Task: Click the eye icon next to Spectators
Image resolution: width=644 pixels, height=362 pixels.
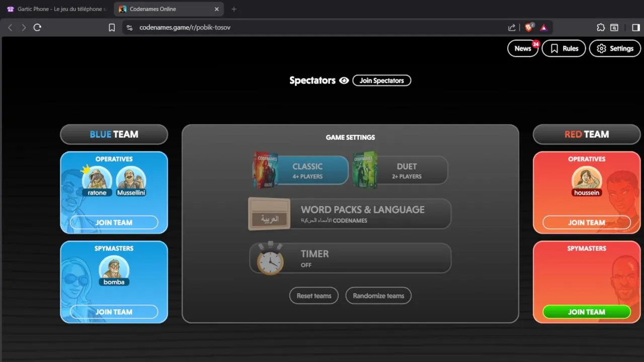Action: (344, 80)
